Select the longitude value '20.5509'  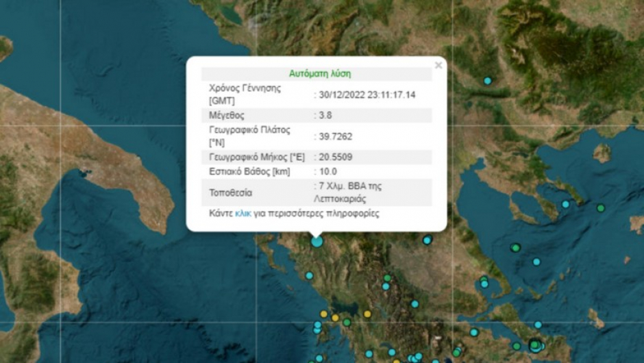[336, 157]
